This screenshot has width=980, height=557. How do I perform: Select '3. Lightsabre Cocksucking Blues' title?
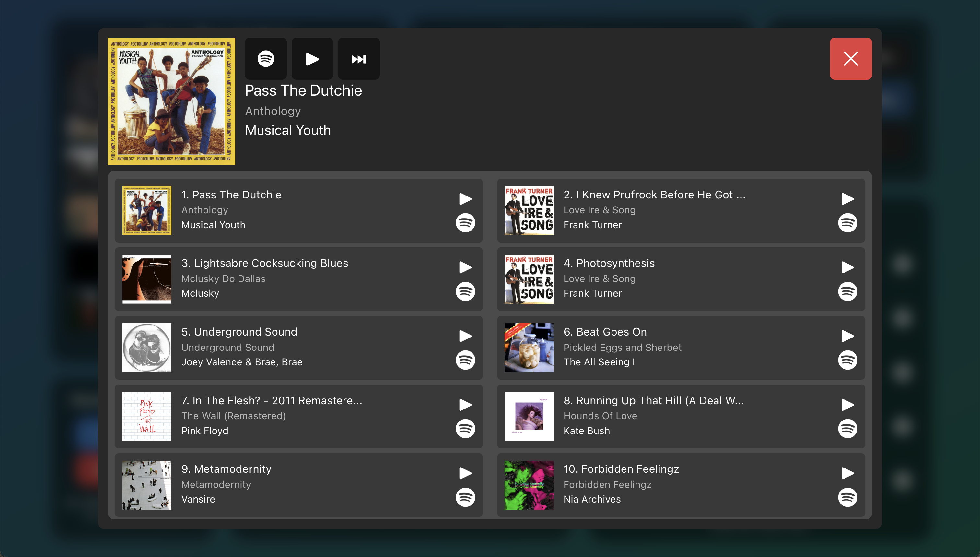point(264,263)
